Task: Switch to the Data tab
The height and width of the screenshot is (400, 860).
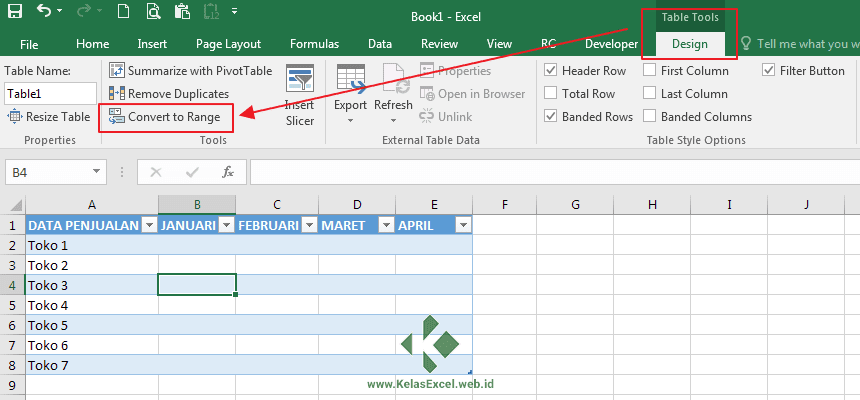Action: coord(380,44)
